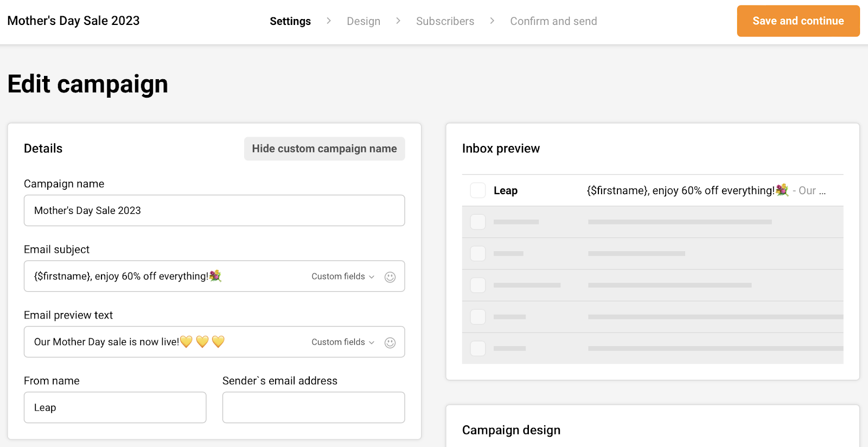The height and width of the screenshot is (447, 868).
Task: Open the Confirm and send step
Action: click(553, 21)
